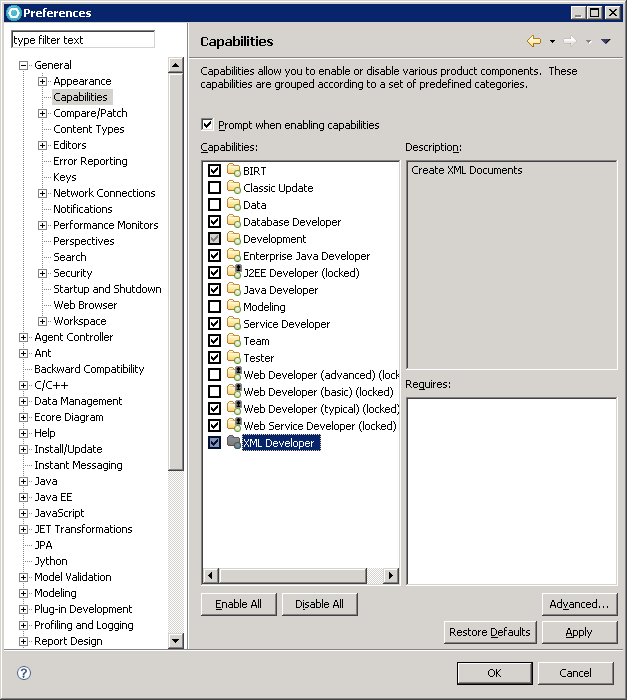Open the Keys preference page
Image resolution: width=627 pixels, height=700 pixels.
[x=65, y=177]
